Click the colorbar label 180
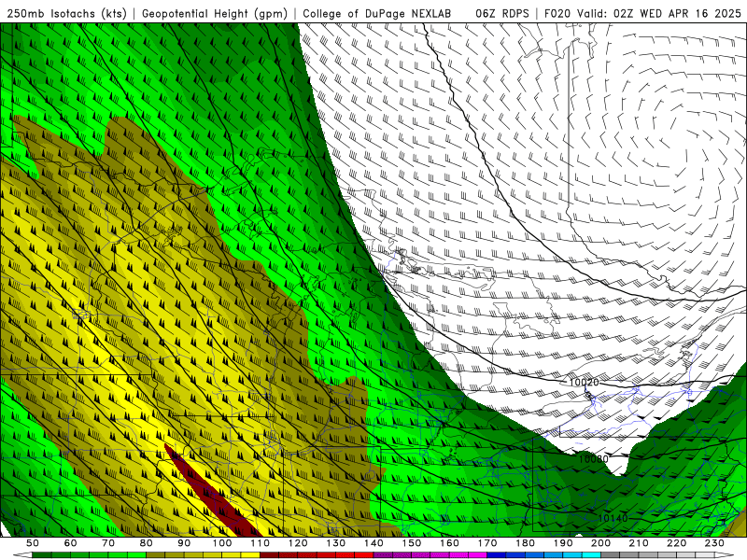The height and width of the screenshot is (560, 747). pyautogui.click(x=526, y=543)
